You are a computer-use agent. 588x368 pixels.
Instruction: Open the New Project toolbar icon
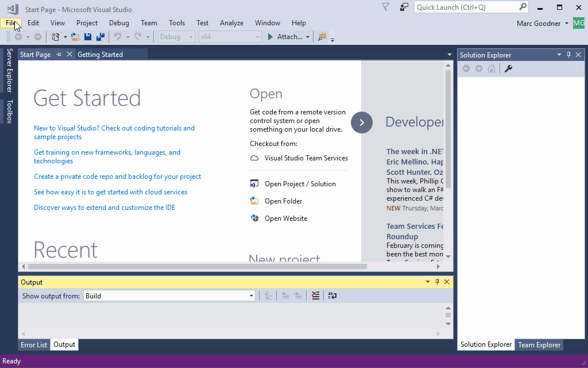click(x=56, y=36)
